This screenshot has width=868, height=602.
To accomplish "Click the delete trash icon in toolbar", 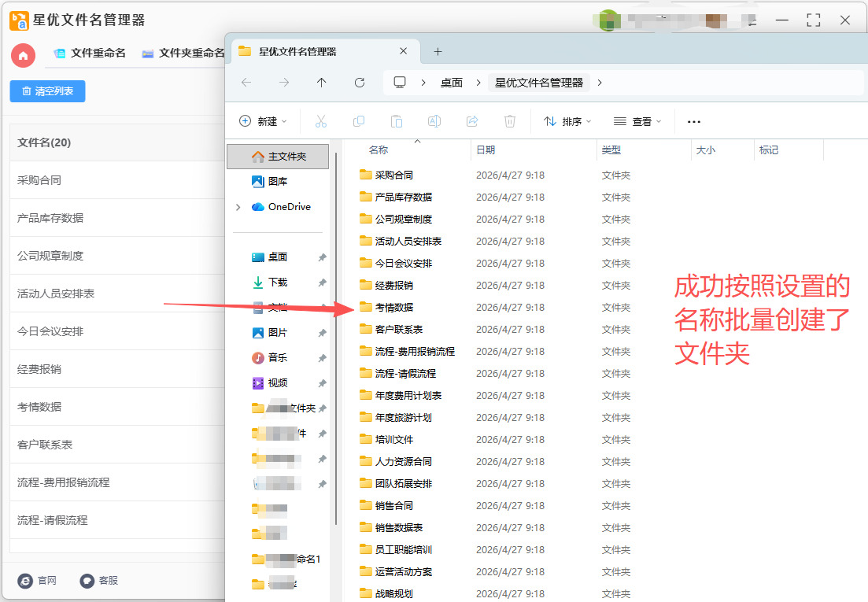I will point(510,121).
